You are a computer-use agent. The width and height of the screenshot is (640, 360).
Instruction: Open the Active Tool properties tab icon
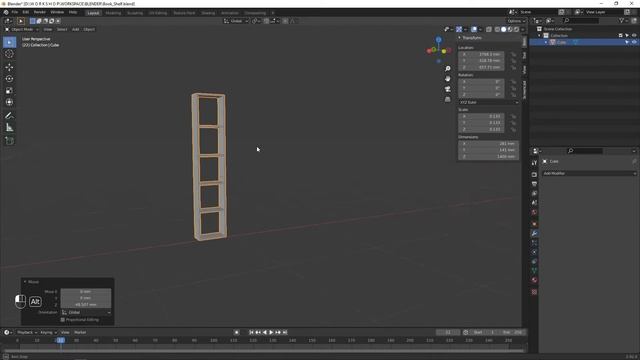[x=534, y=163]
